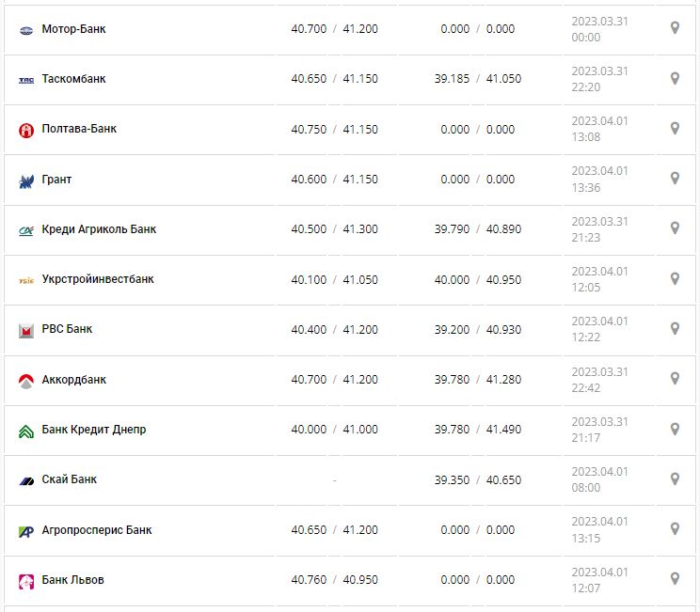Click the Банк Кредит Днепр map pin
Viewport: 700px width, 612px height.
click(675, 429)
